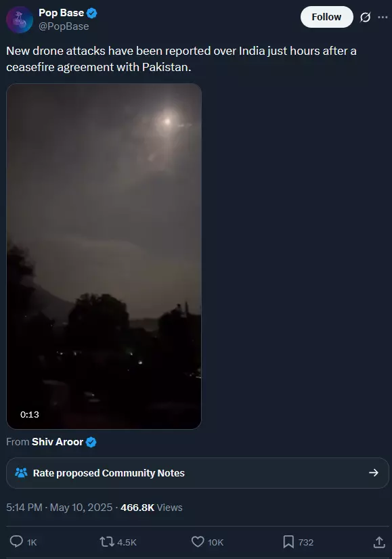Play the drone attack video
Screen dimensions: 392x559
pos(104,256)
